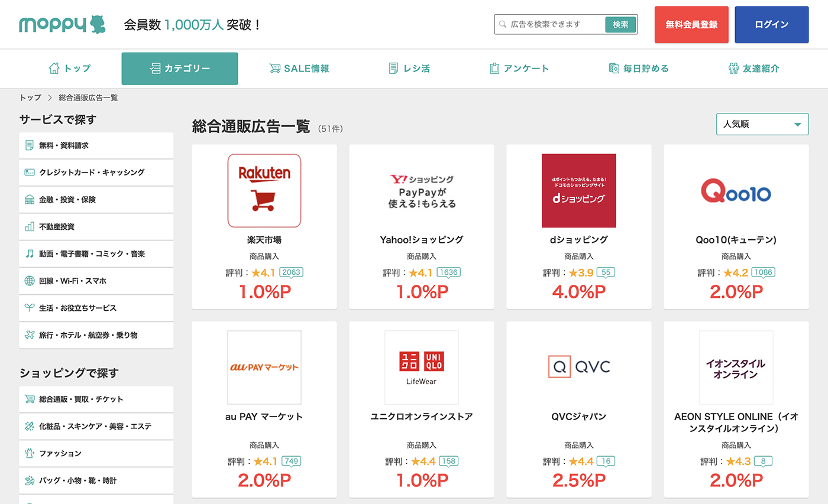
Task: Click the bag icon beside バッグ・小物・靴・時計
Action: pos(30,480)
